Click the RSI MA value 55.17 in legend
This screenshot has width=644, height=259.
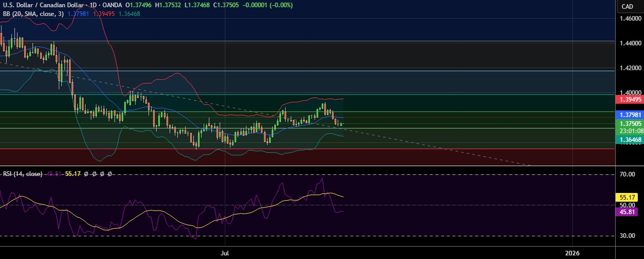pos(73,174)
